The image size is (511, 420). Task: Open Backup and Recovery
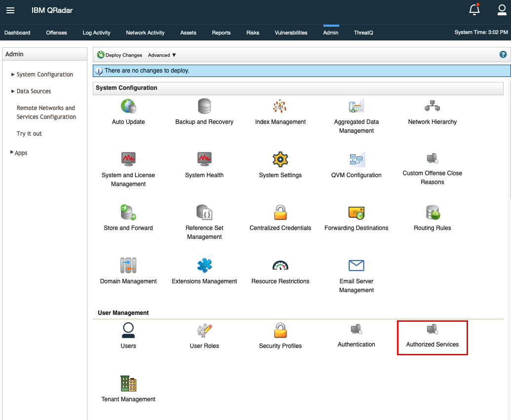pyautogui.click(x=204, y=112)
